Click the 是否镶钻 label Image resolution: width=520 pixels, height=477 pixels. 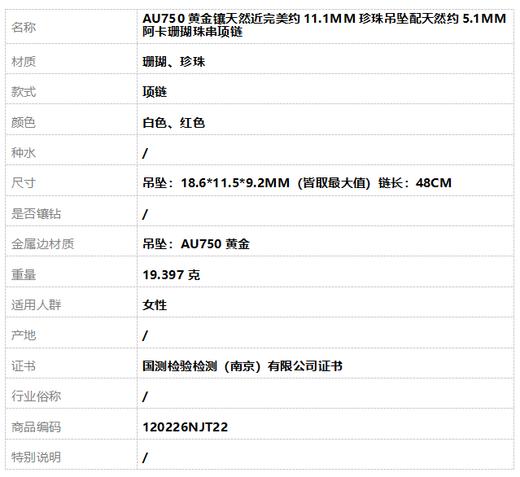click(x=36, y=214)
